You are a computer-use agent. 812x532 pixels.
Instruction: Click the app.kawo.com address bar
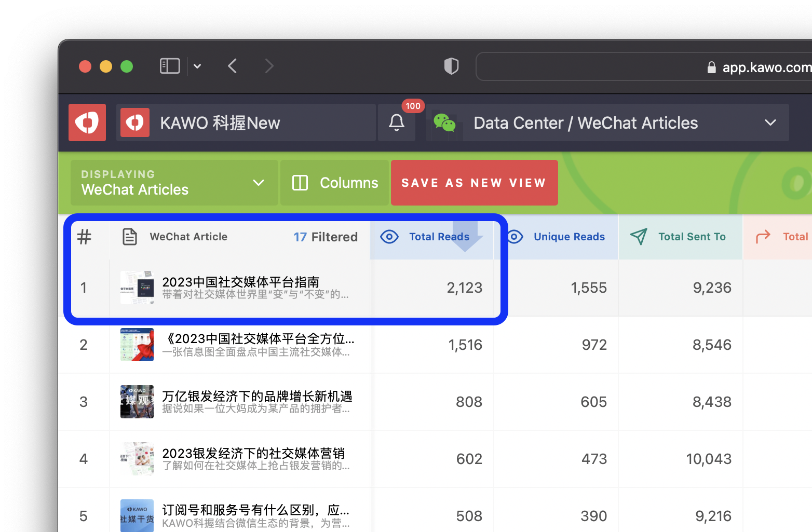pos(644,66)
